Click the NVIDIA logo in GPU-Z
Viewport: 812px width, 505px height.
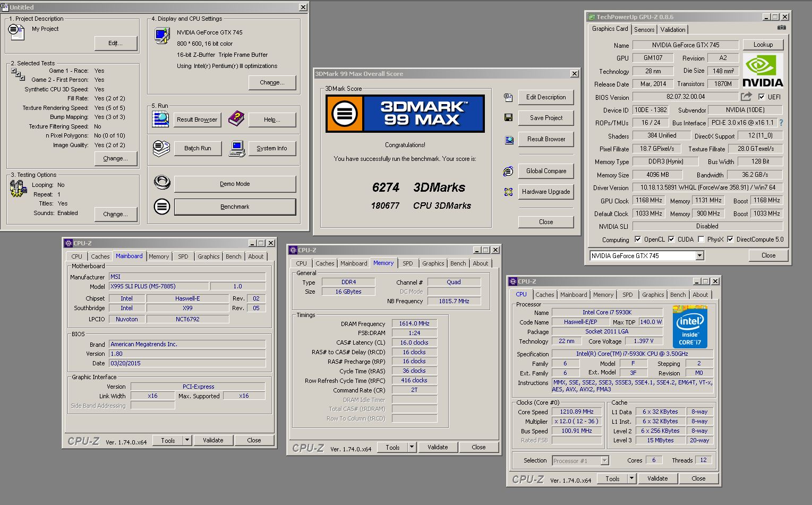pos(763,70)
